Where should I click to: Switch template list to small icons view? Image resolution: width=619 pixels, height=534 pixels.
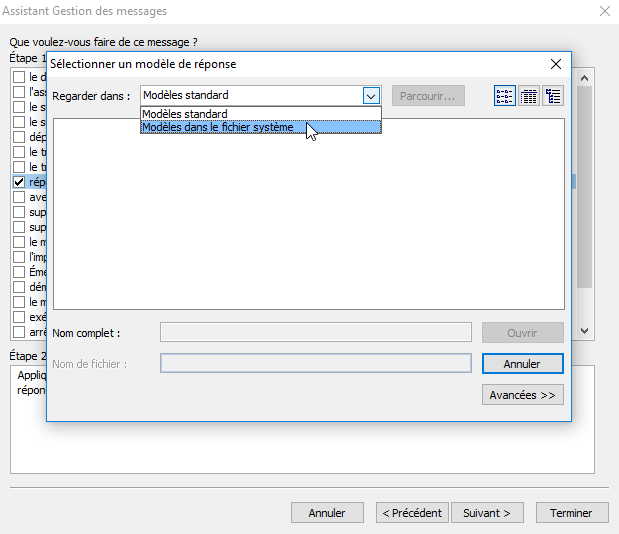pyautogui.click(x=505, y=96)
